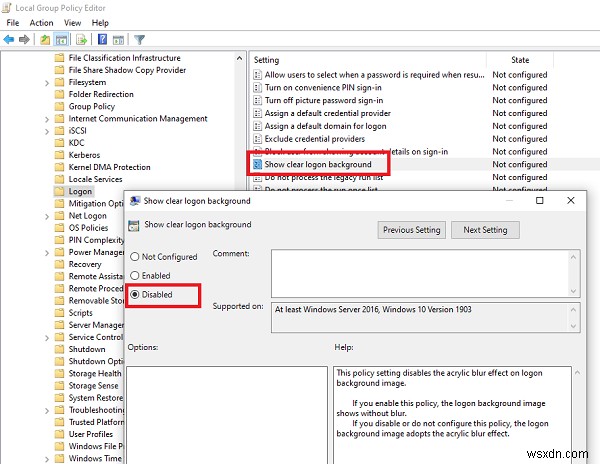Click the Kerberos folder icon

pos(59,155)
